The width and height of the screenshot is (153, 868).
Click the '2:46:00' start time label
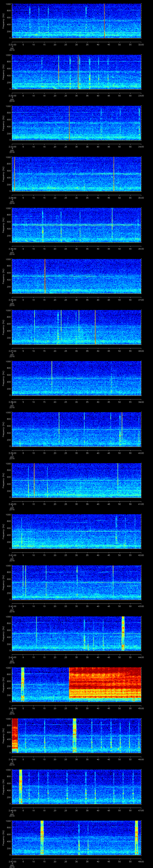pos(12,810)
